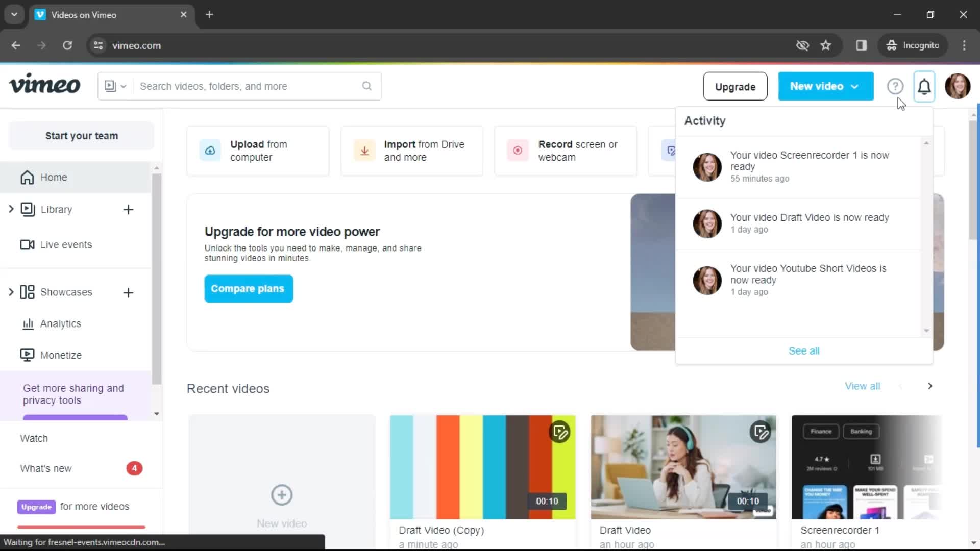This screenshot has width=980, height=551.
Task: Click the Activity panel scroll down arrow
Action: pos(926,331)
